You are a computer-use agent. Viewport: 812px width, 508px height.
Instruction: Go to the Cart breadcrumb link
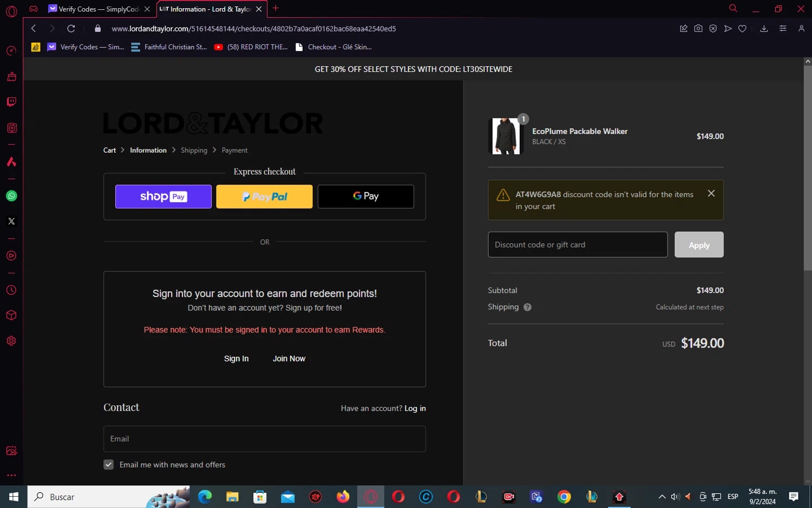109,151
